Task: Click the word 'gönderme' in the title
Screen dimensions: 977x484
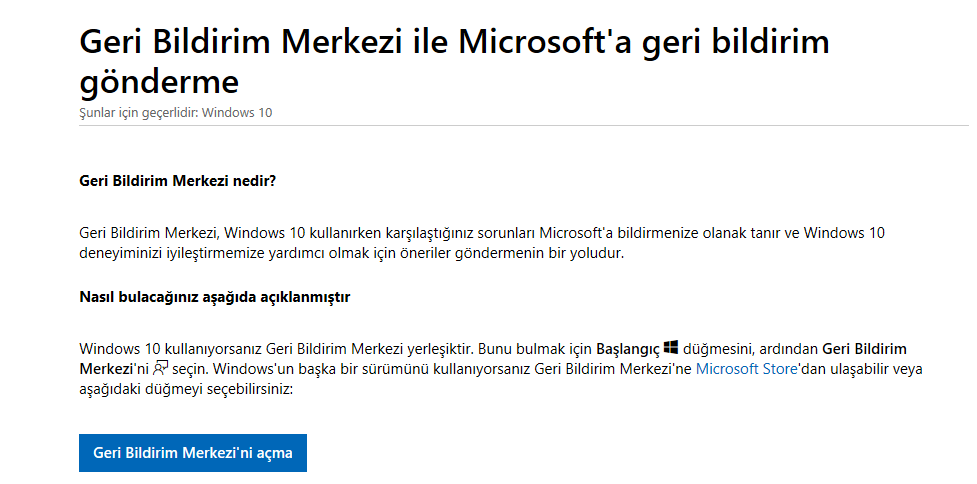Action: click(x=159, y=83)
